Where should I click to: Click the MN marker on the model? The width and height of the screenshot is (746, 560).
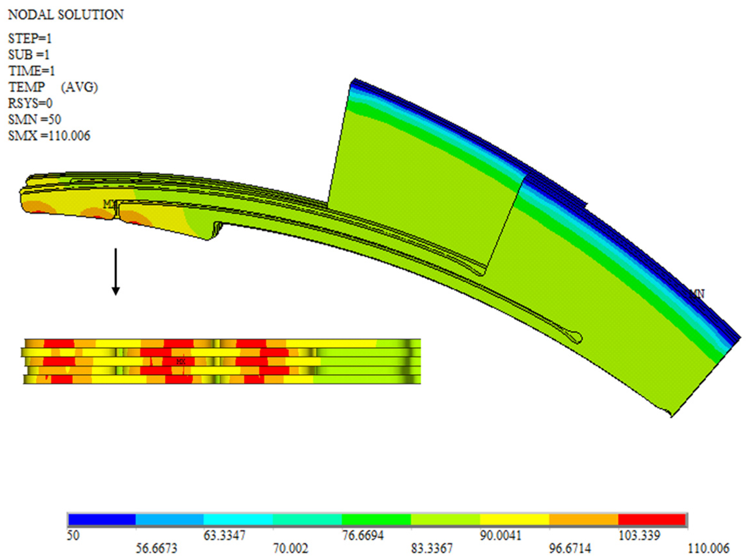click(x=698, y=294)
